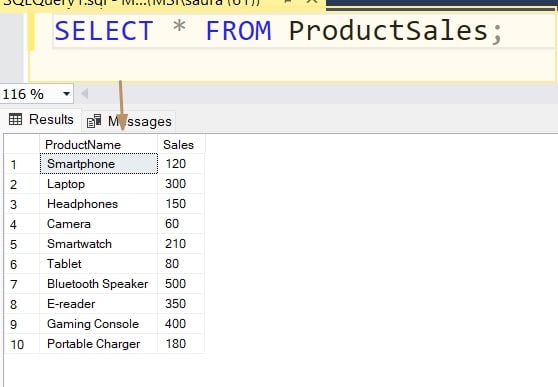
Task: Select the Smartphone cell
Action: pos(99,164)
